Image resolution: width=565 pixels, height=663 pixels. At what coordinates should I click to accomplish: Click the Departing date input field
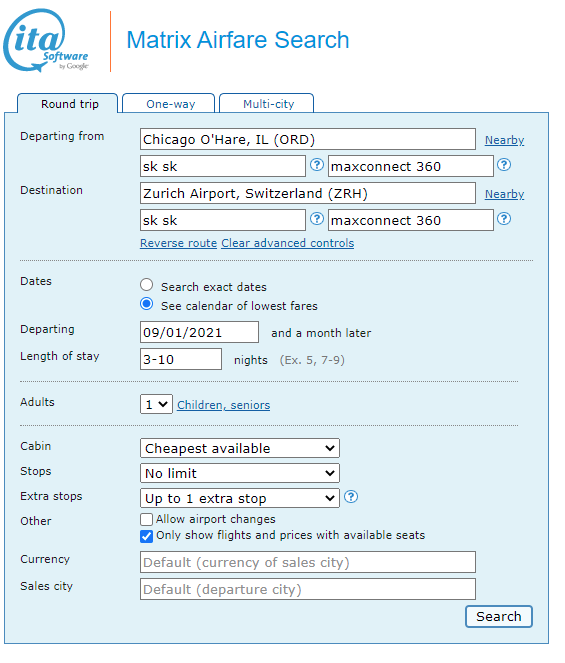point(200,332)
